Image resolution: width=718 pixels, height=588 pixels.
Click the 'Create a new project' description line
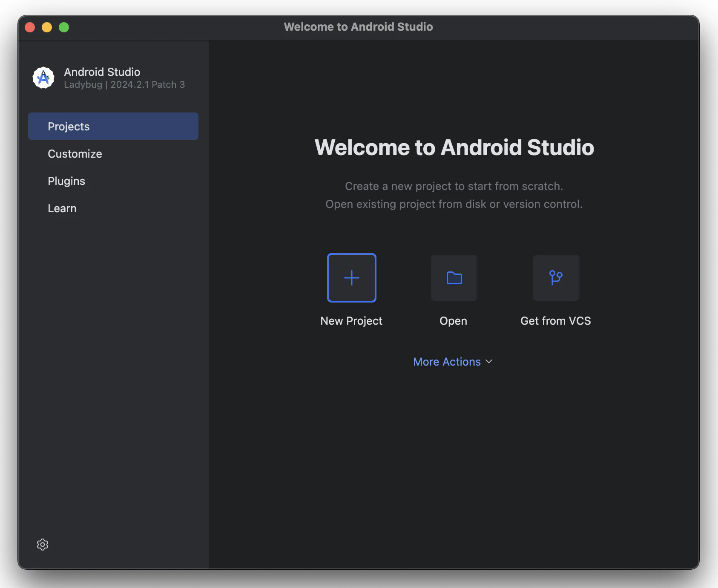pos(454,186)
